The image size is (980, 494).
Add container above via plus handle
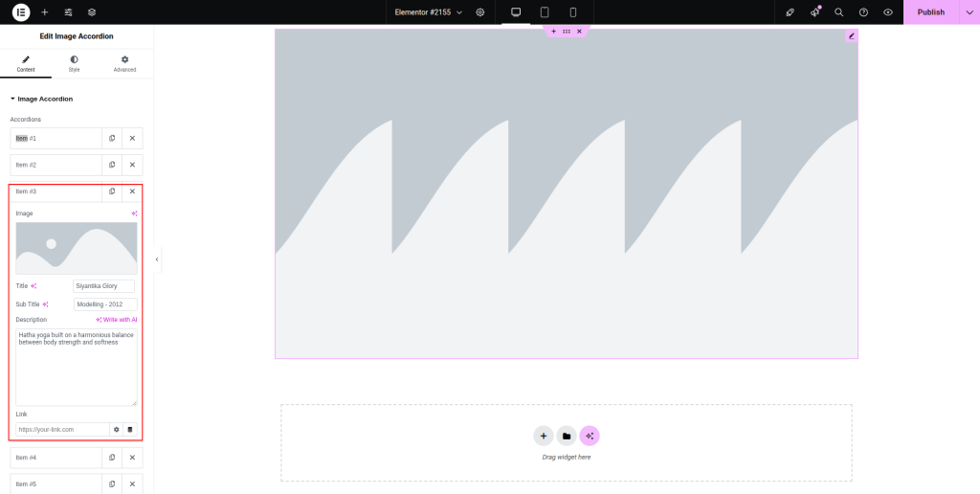tap(553, 32)
